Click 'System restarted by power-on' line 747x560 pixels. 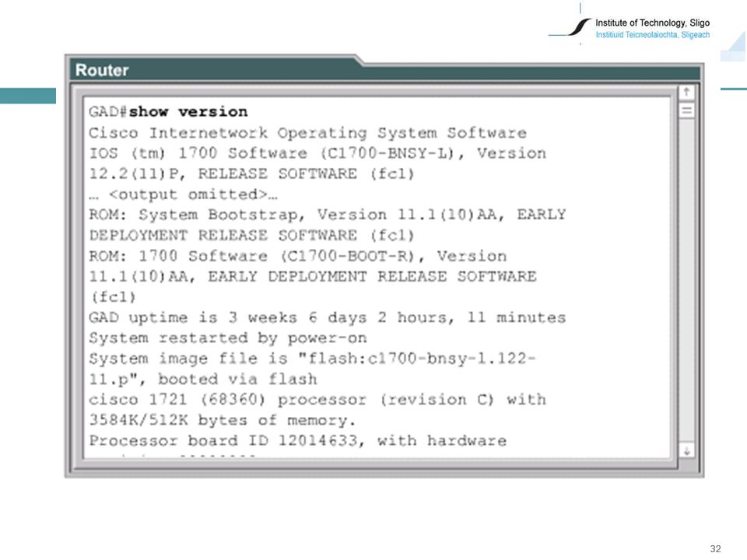(228, 338)
